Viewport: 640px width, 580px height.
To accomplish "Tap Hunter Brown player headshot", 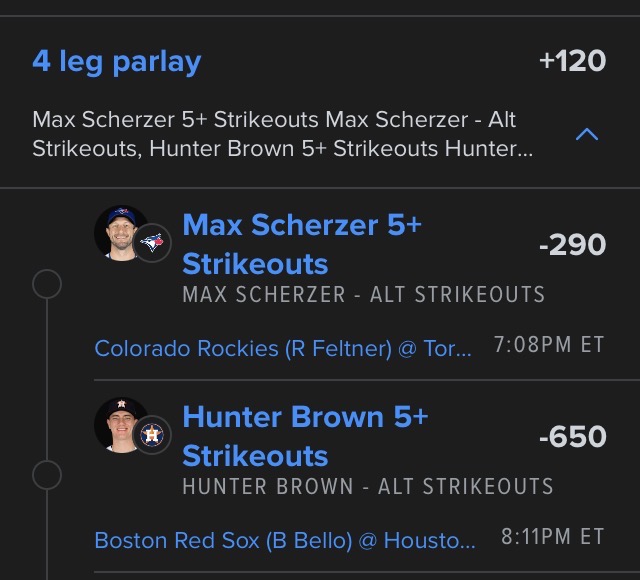I will tap(119, 423).
